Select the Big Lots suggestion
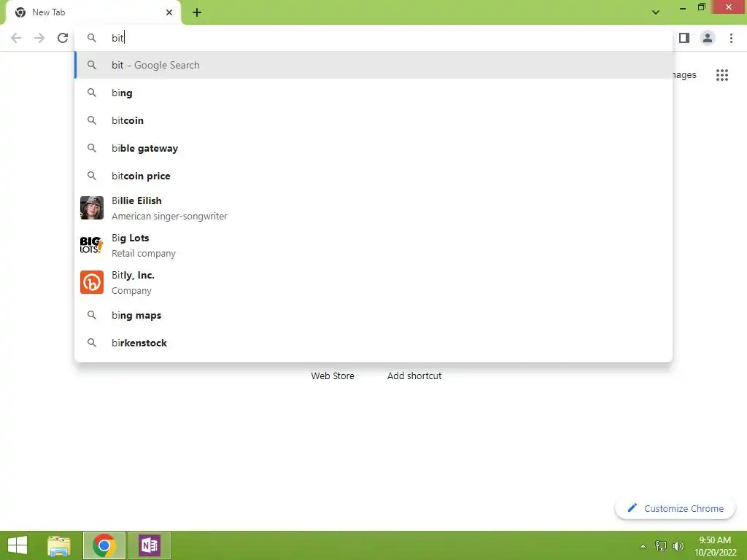 [x=373, y=245]
